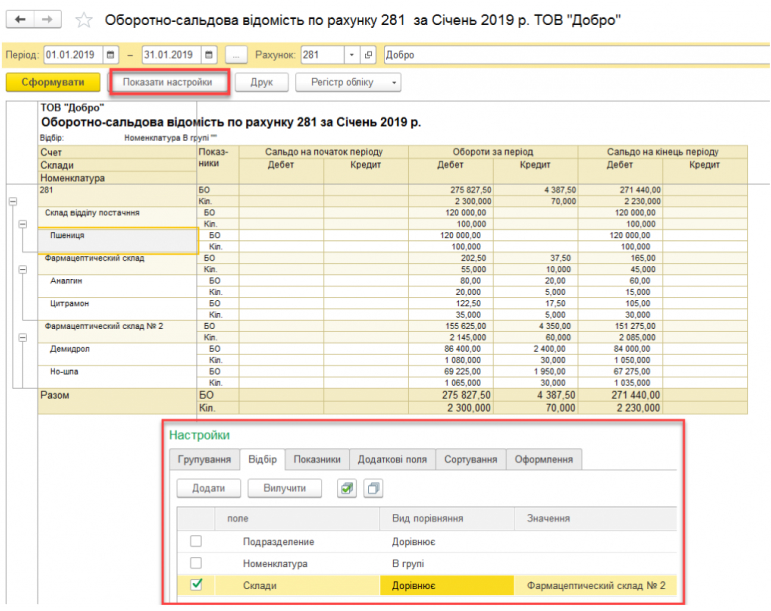Select the Дорівнює comparison for Подразделение
Image resolution: width=771 pixels, height=611 pixels.
pos(447,542)
